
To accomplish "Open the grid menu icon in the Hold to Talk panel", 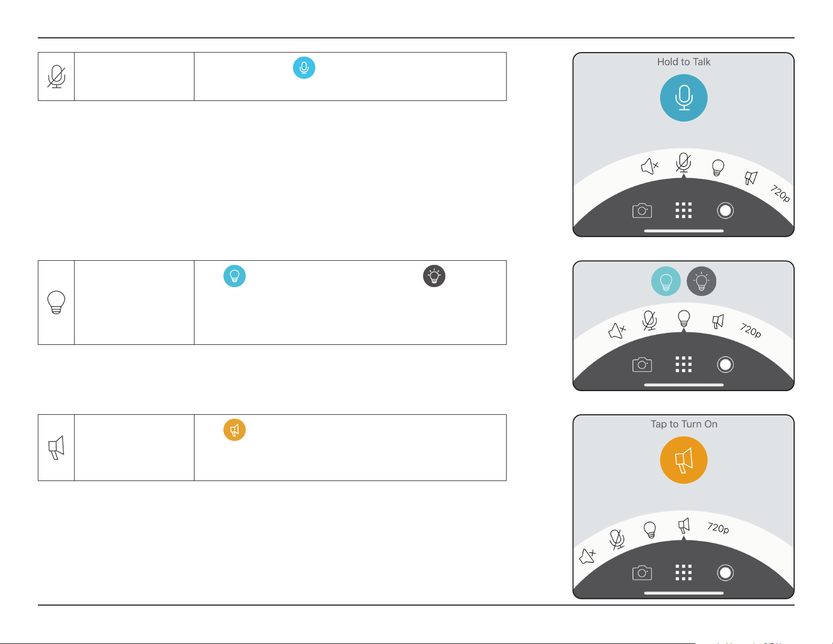I will (x=683, y=210).
